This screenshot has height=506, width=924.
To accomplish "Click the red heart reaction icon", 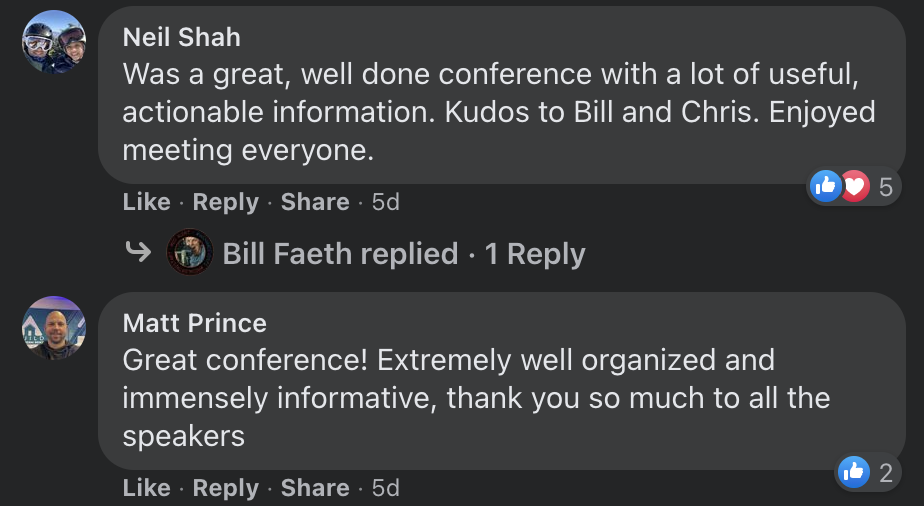I will (853, 186).
